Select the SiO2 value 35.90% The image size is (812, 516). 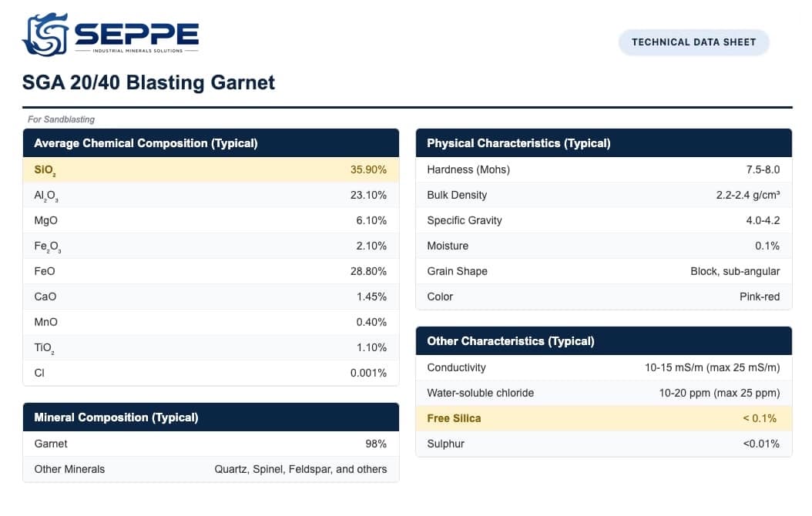click(368, 169)
